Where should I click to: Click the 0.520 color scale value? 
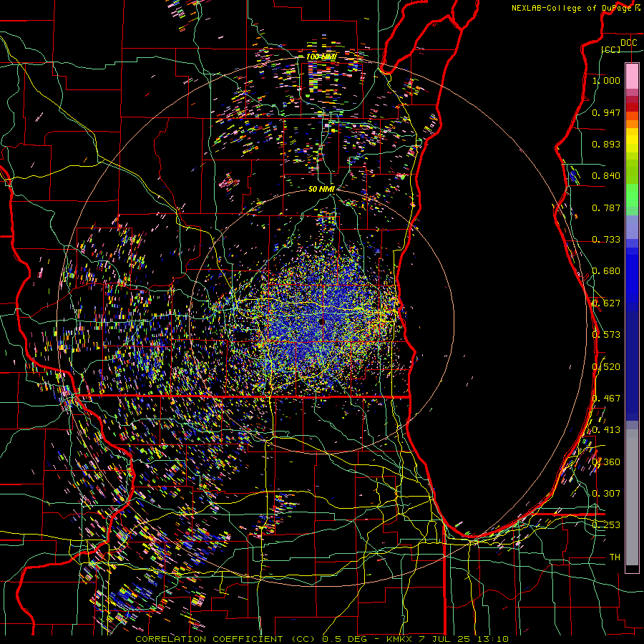(606, 367)
